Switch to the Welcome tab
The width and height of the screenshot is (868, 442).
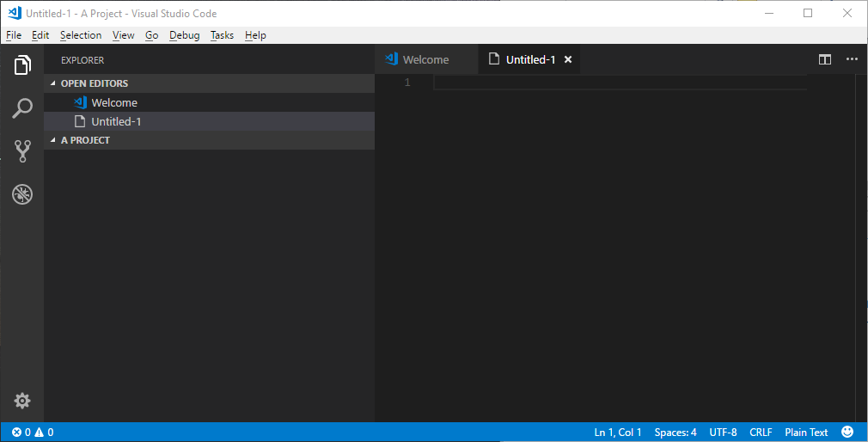426,60
